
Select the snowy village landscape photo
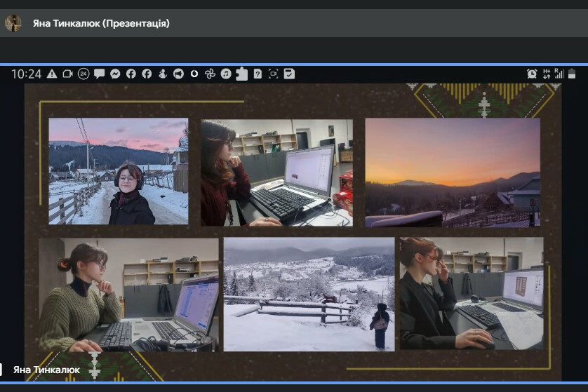tap(309, 294)
